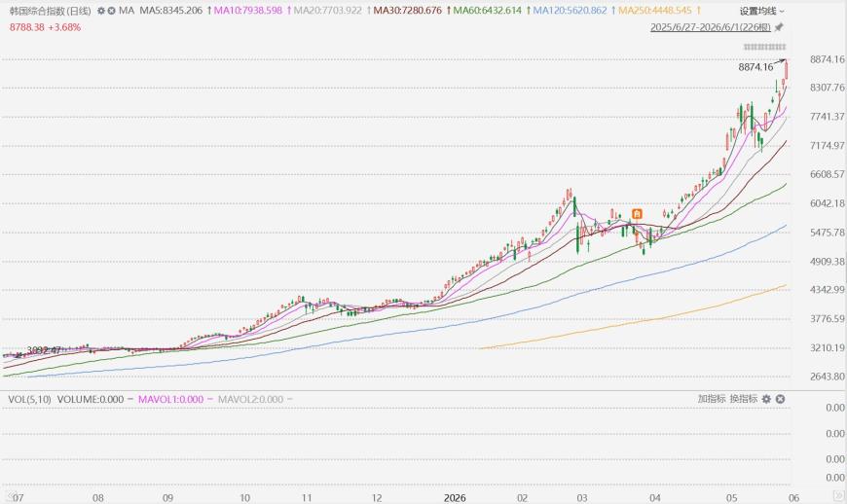
Task: Click the 2643.80 price axis label
Action: 827,377
